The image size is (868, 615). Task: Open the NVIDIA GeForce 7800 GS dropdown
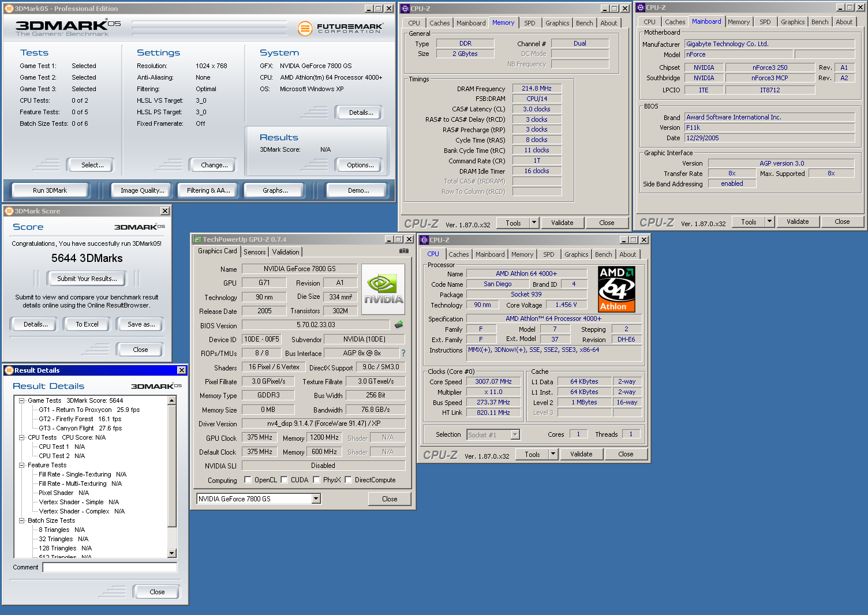pos(316,499)
